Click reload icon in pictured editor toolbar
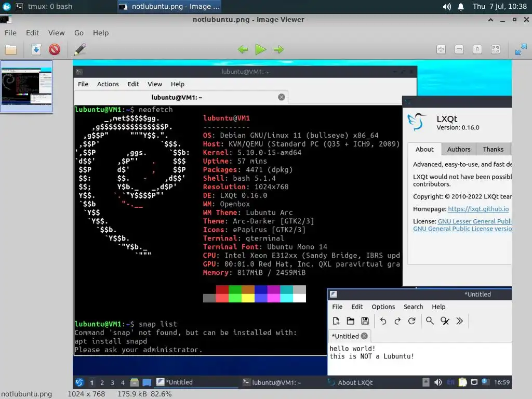Screen dimensions: 532x399 tap(412, 321)
